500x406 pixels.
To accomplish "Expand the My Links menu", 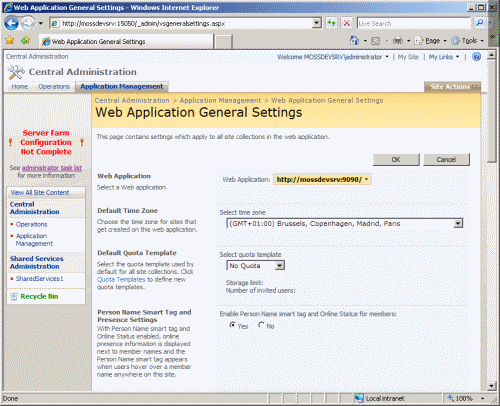I will click(x=444, y=57).
